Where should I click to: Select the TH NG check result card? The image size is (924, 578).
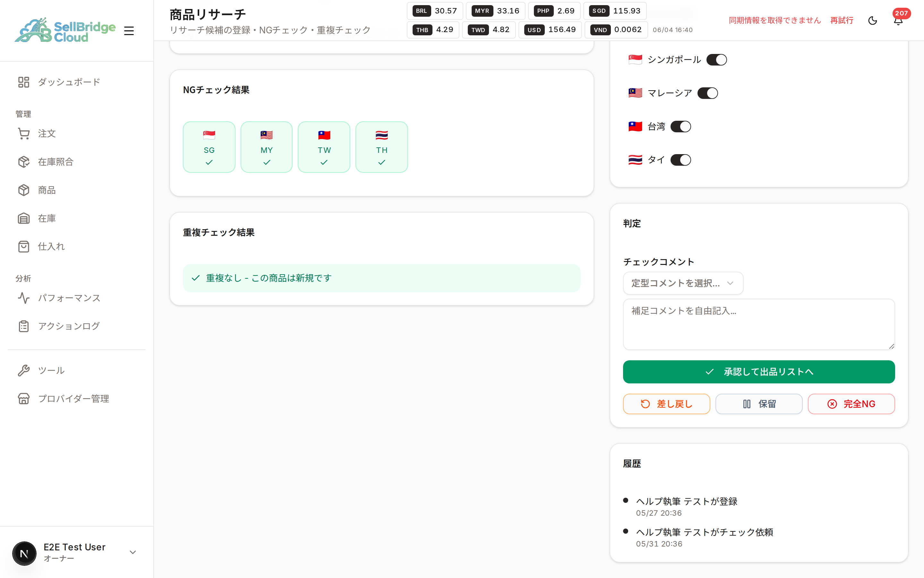(x=382, y=147)
